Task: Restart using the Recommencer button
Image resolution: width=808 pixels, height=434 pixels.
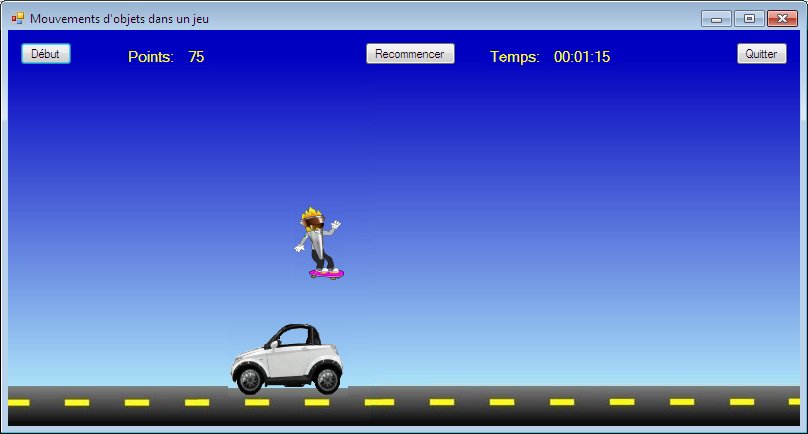Action: [410, 54]
